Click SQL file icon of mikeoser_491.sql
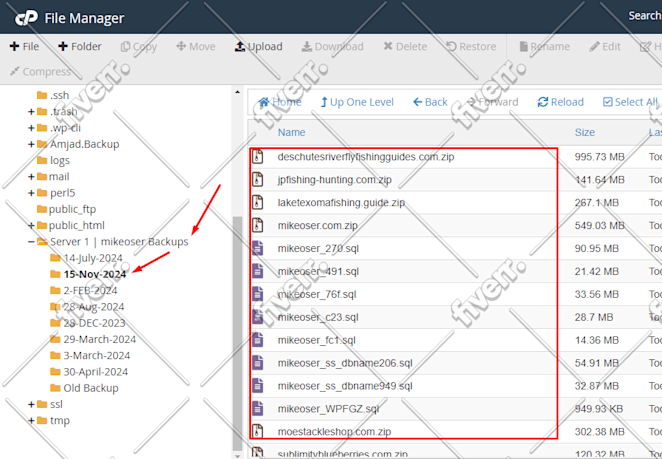Image resolution: width=662 pixels, height=459 pixels. (258, 271)
